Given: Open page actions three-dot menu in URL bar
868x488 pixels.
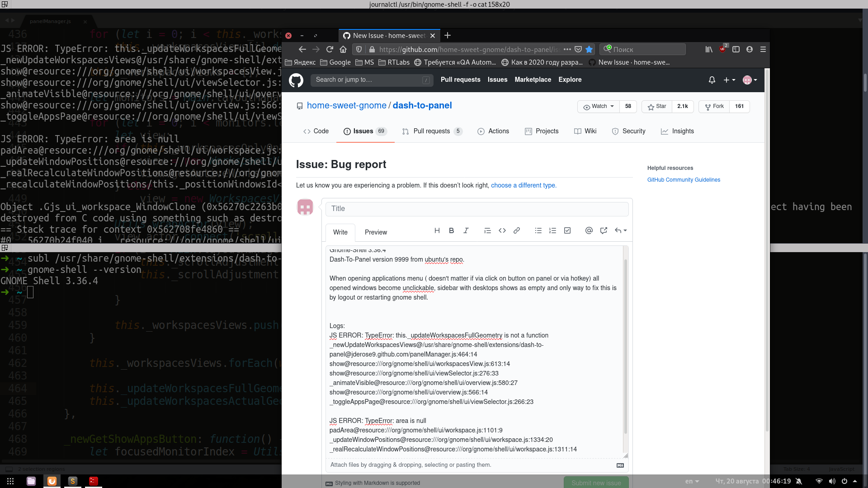Looking at the screenshot, I should click(567, 49).
